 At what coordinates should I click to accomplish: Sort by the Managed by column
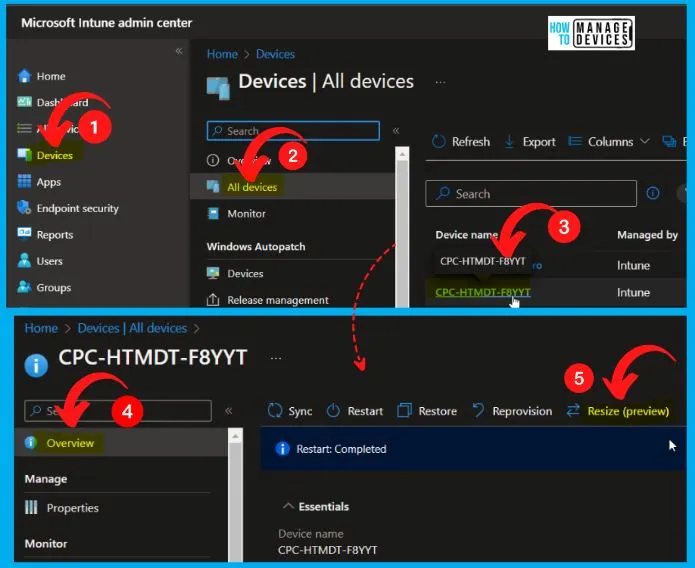[x=647, y=235]
